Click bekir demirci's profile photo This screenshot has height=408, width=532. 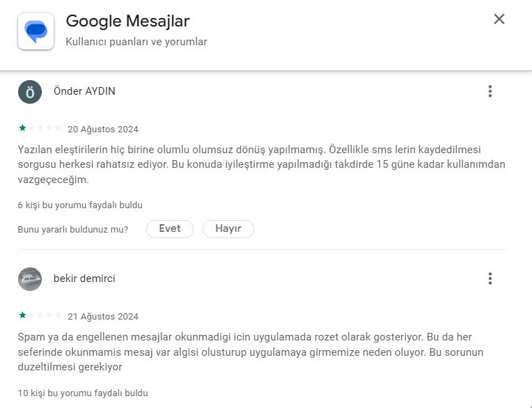click(30, 279)
